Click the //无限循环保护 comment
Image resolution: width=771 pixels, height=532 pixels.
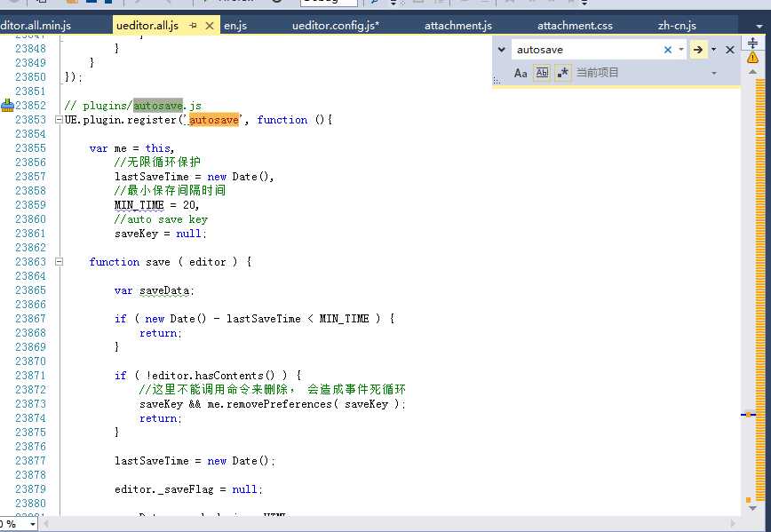[157, 163]
